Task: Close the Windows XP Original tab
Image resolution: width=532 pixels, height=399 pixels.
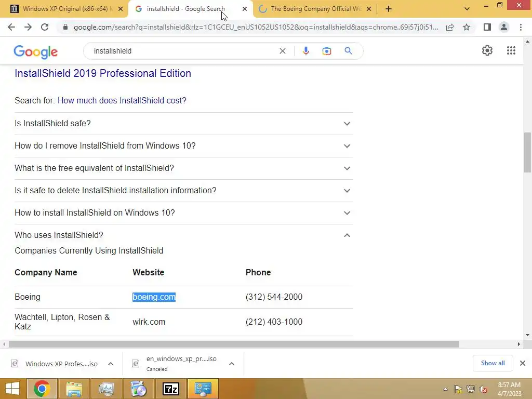Action: tap(121, 9)
